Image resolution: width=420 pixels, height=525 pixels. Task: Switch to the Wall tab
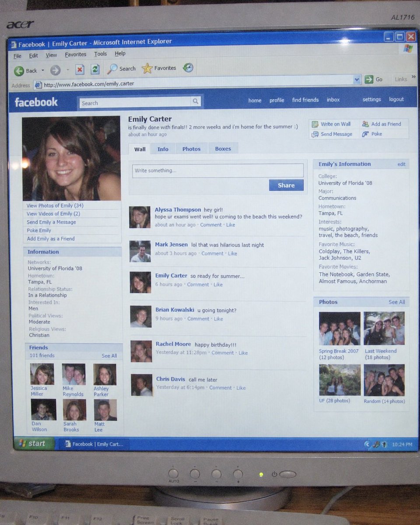[x=140, y=149]
